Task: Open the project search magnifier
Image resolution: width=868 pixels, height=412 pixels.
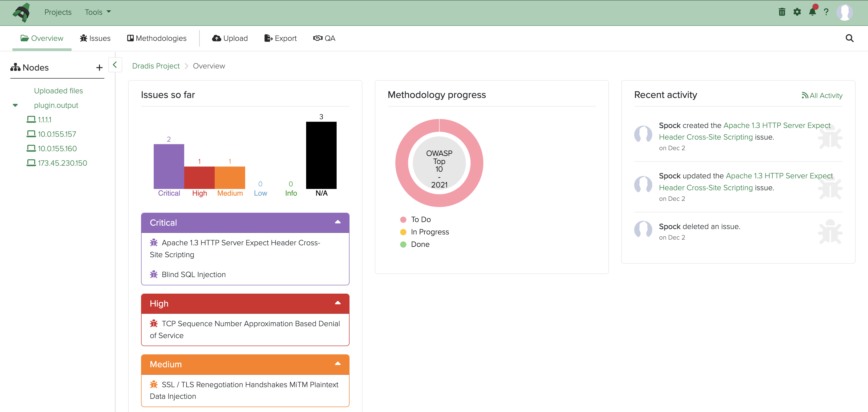Action: pos(849,38)
